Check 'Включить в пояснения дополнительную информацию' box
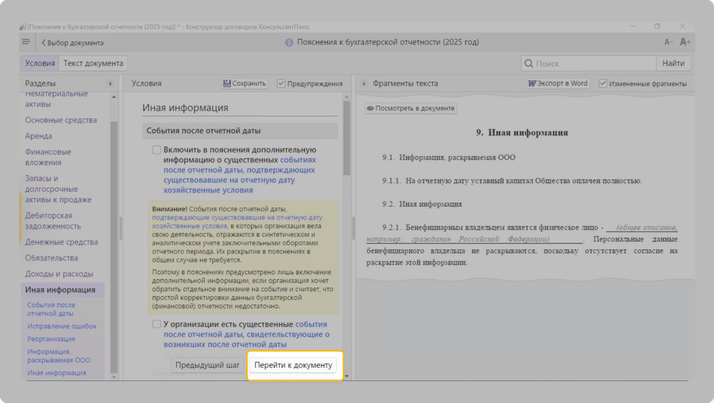Viewport: 714px width, 403px height. (156, 150)
